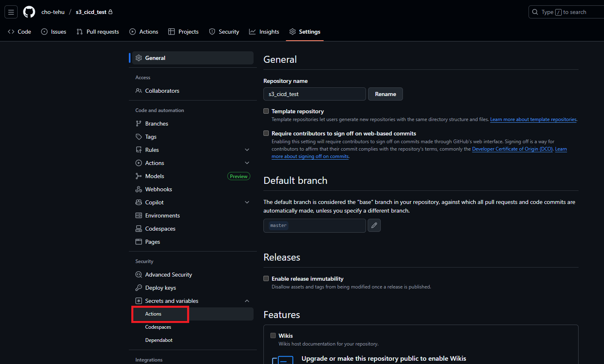Click the Issues circle icon
Image resolution: width=604 pixels, height=364 pixels.
[x=44, y=32]
